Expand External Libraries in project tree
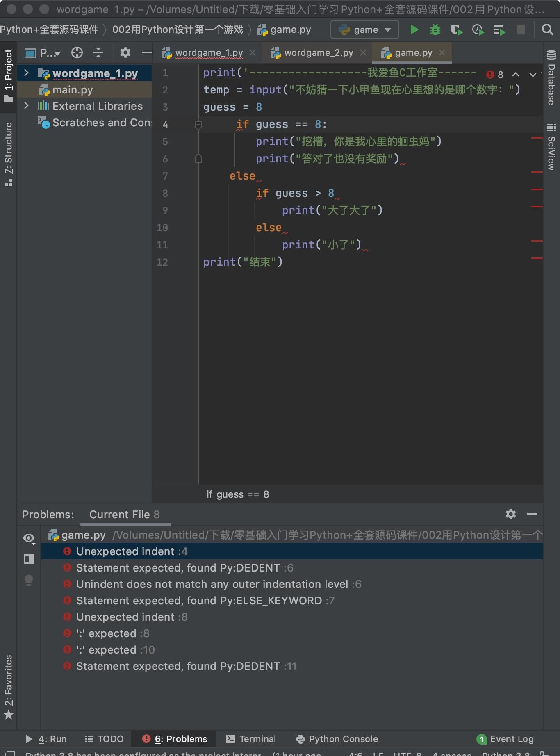The width and height of the screenshot is (560, 756). click(27, 106)
